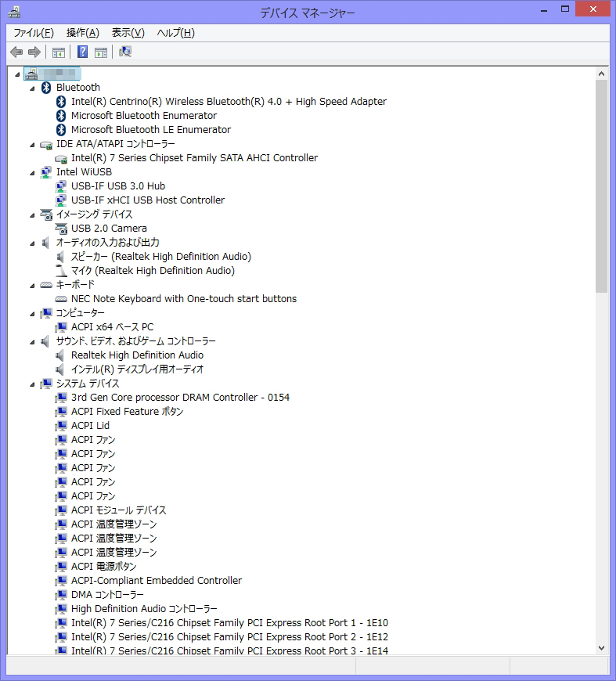Click the コンピューター category icon
The height and width of the screenshot is (681, 616).
[46, 313]
